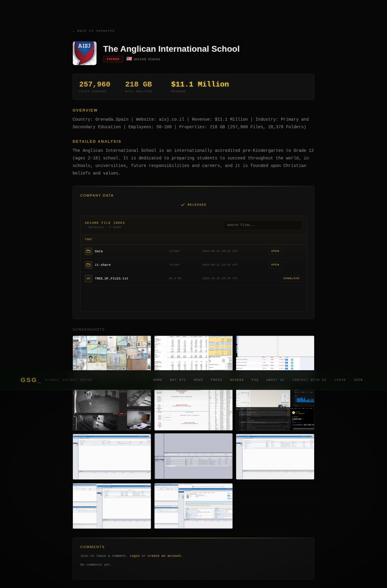Click the United States flag icon
Viewport: 387px width, 588px height.
coord(129,59)
